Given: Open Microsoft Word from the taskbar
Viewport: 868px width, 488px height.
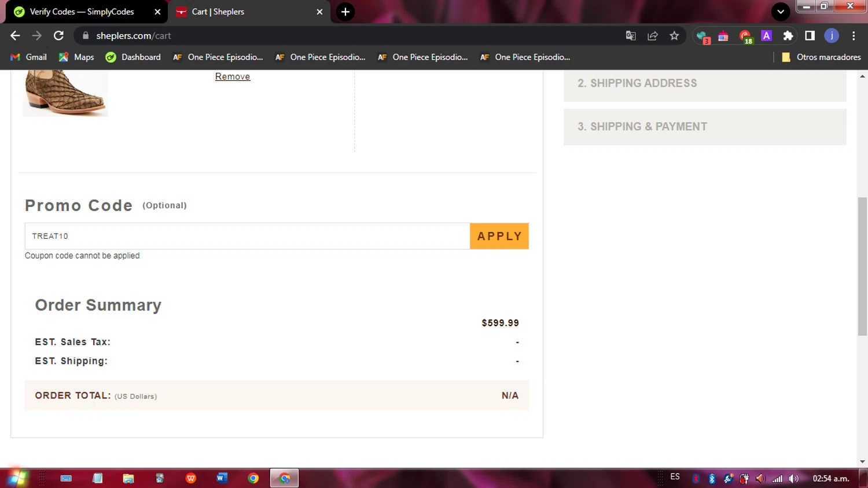Looking at the screenshot, I should coord(222,478).
